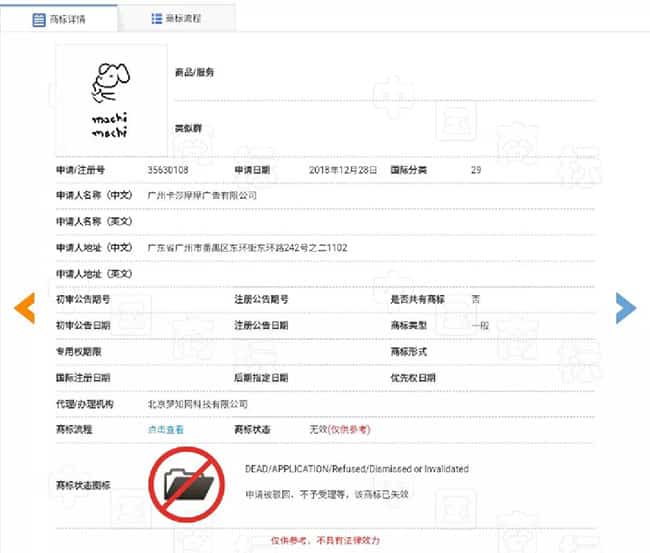
Task: Click the 申请人名称(英文) label
Action: tap(94, 221)
